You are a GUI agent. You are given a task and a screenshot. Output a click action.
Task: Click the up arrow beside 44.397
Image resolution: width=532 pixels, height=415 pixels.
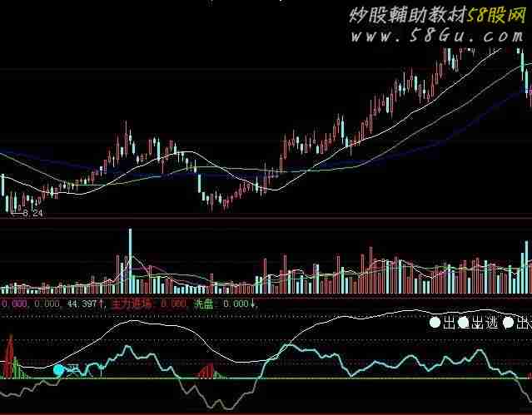[102, 304]
